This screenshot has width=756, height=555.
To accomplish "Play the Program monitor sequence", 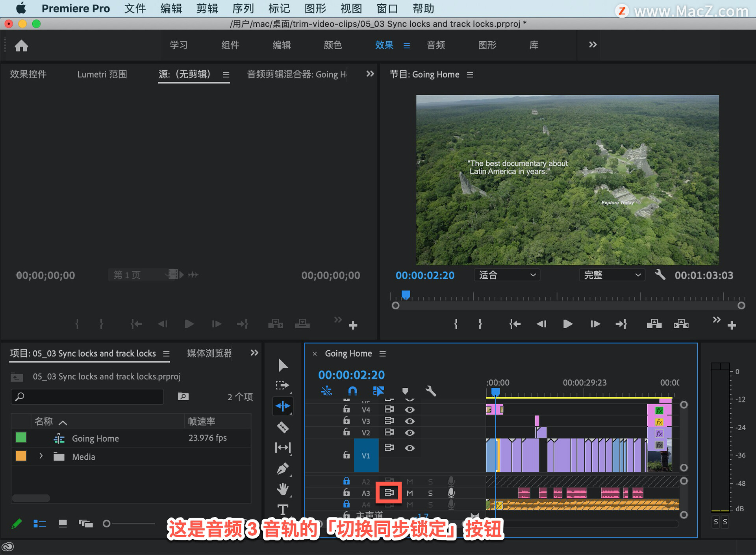I will (568, 324).
